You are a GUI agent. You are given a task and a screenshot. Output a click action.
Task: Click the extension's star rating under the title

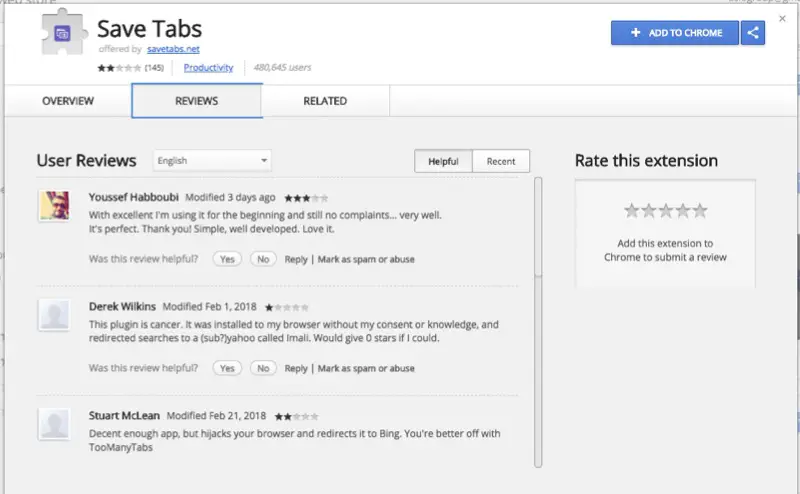point(119,68)
